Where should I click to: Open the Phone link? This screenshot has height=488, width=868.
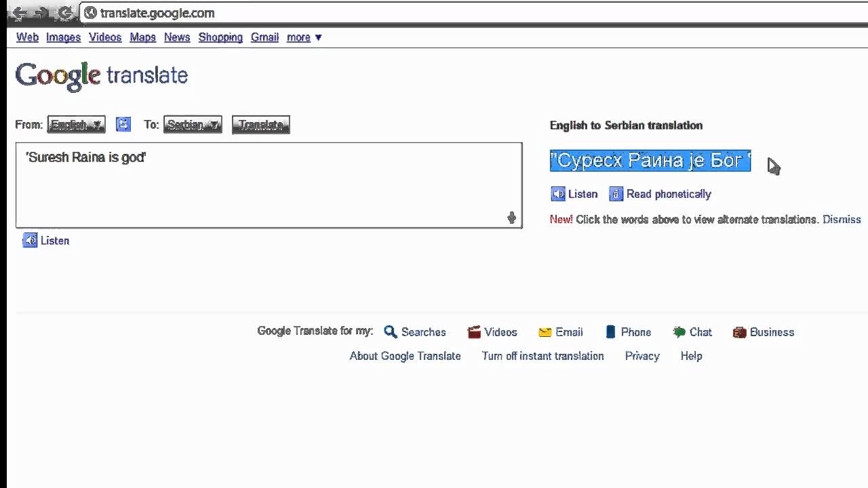point(636,332)
